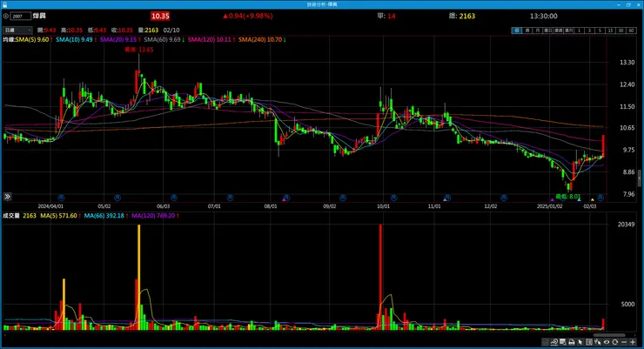Click the horizontal chart scrollbar thumb
The image size is (644, 349).
[609, 335]
